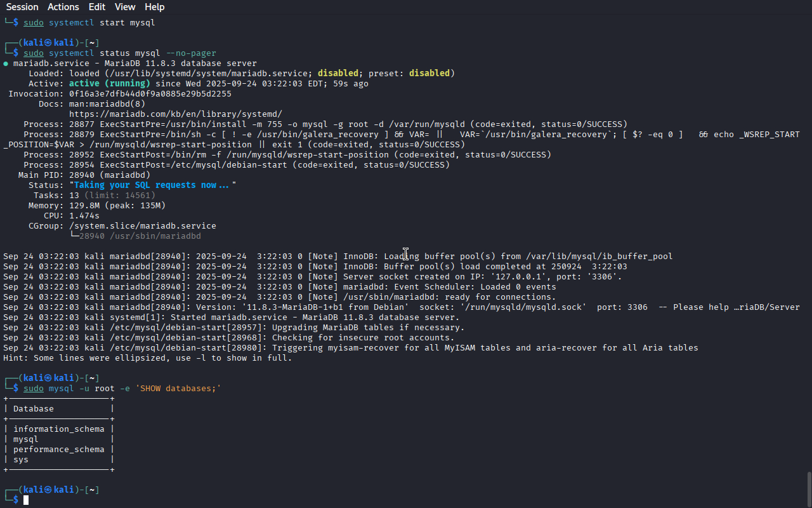Click the tree branch glyph before 28940 /usr/sbin/mariadbd
Viewport: 812px width, 508px height.
(74, 236)
